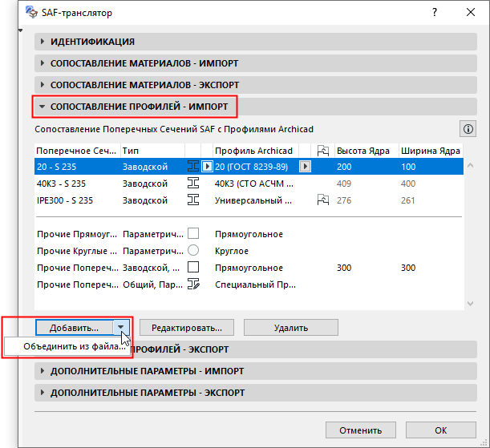Select the 20 - S 235 row

249,167
